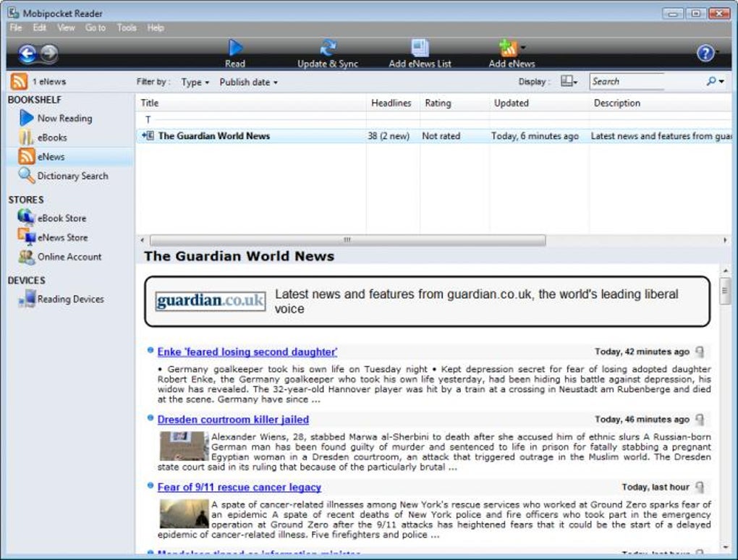Open Online Account
This screenshot has width=738, height=560.
69,257
